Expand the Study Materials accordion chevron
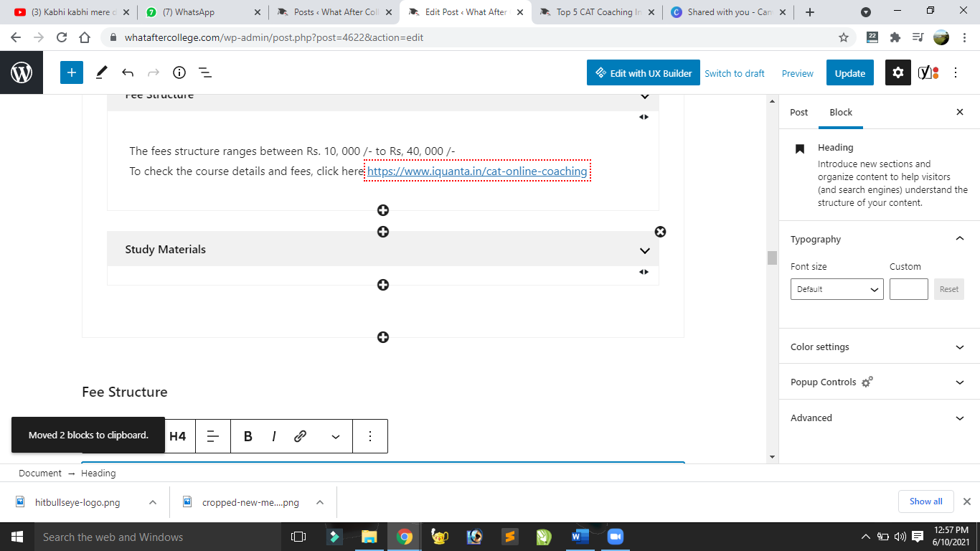This screenshot has width=980, height=551. click(644, 250)
